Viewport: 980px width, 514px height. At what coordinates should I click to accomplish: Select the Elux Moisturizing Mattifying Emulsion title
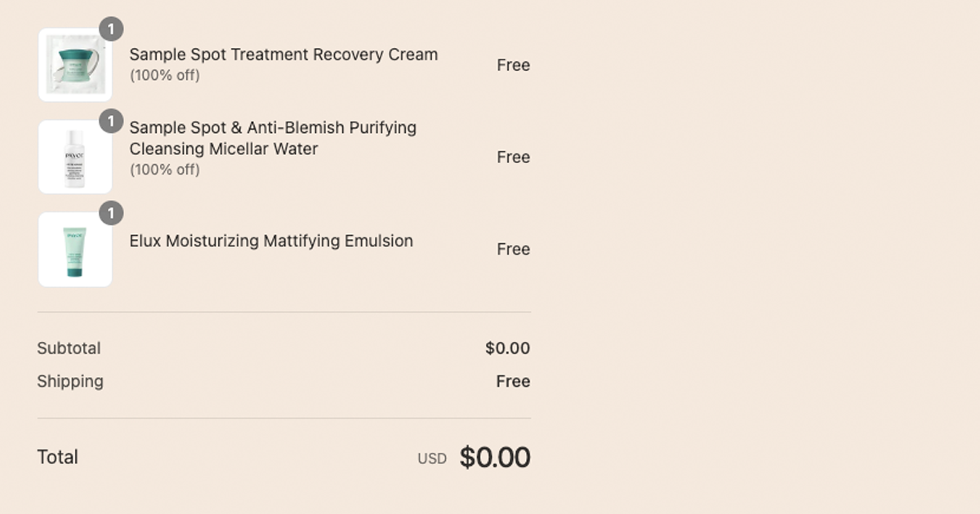click(271, 241)
